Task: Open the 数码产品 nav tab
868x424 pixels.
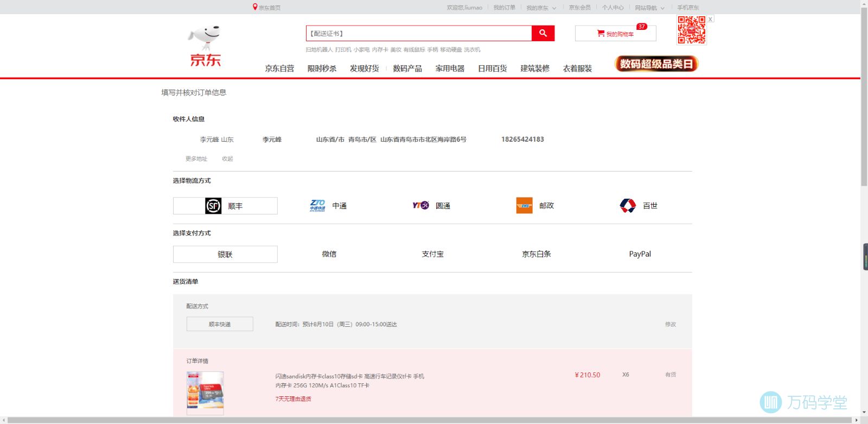Action: coord(407,68)
